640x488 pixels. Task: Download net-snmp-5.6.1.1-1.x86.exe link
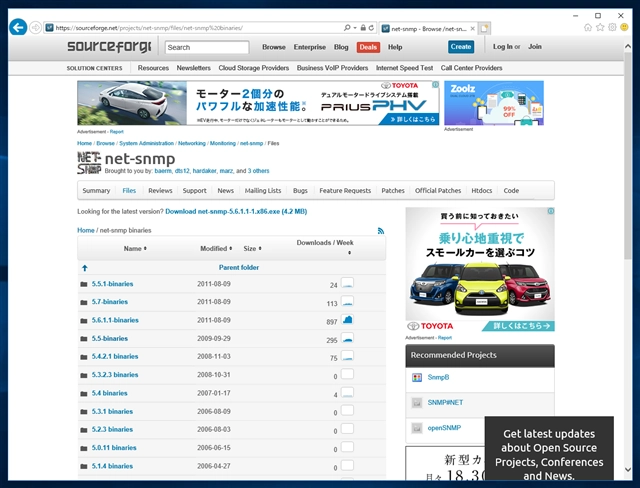click(236, 211)
